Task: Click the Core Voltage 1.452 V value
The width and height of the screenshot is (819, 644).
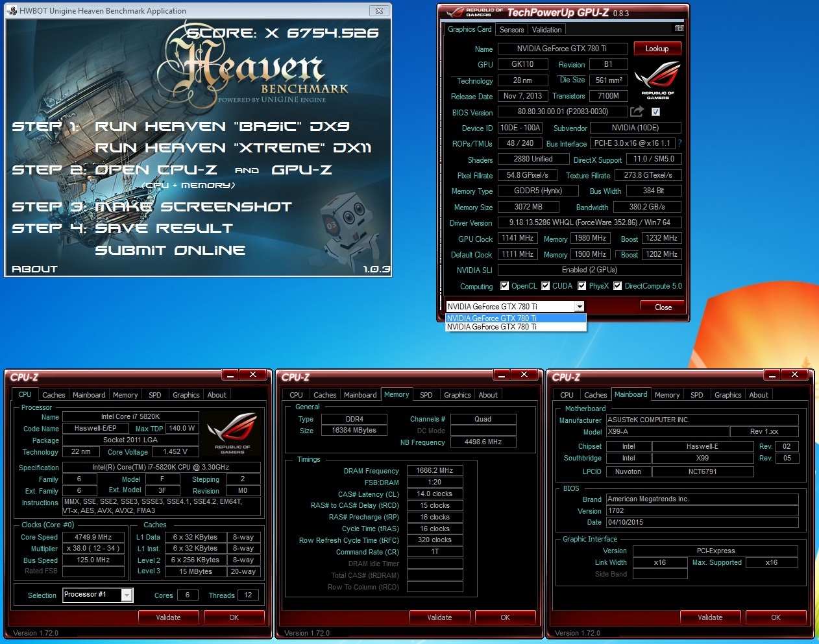Action: pyautogui.click(x=175, y=451)
